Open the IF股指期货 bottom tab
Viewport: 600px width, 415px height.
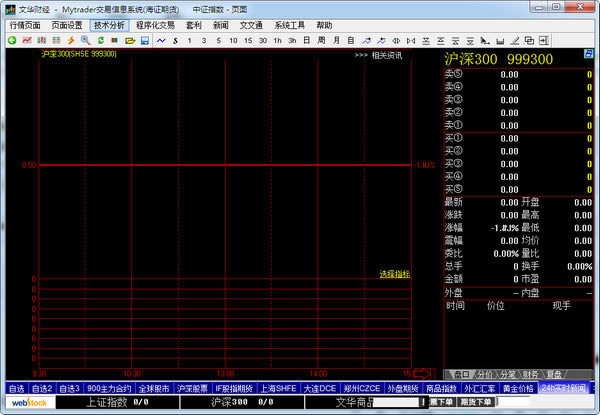pos(234,389)
